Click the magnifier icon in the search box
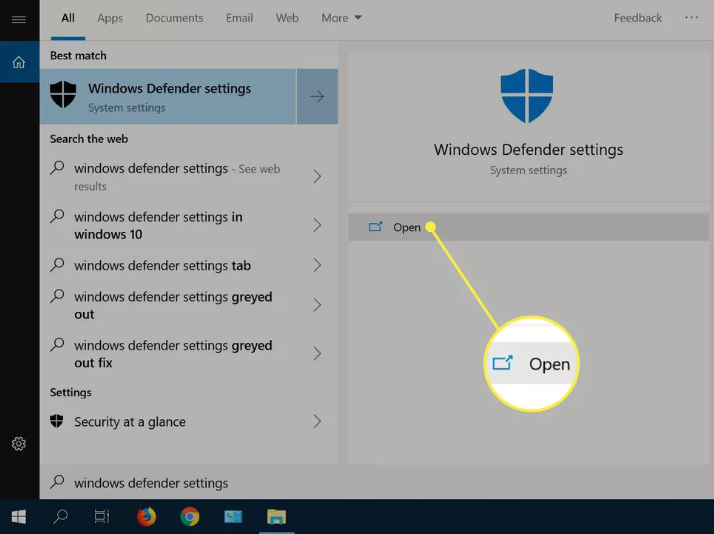Image resolution: width=714 pixels, height=534 pixels. [x=57, y=482]
